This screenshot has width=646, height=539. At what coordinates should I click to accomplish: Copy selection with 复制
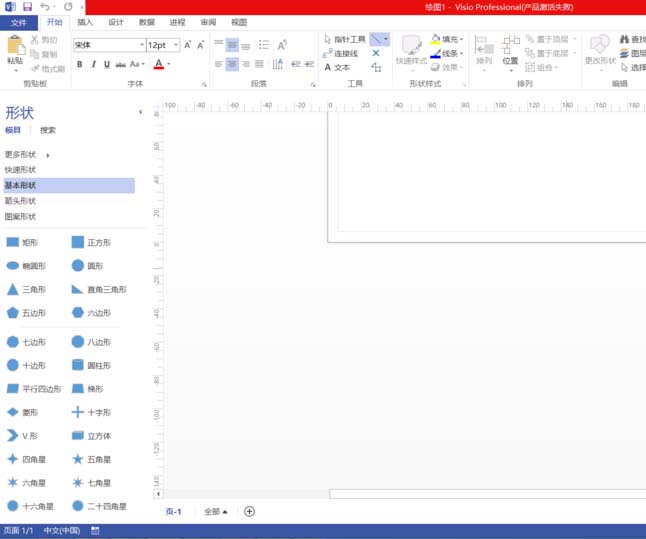click(x=44, y=54)
